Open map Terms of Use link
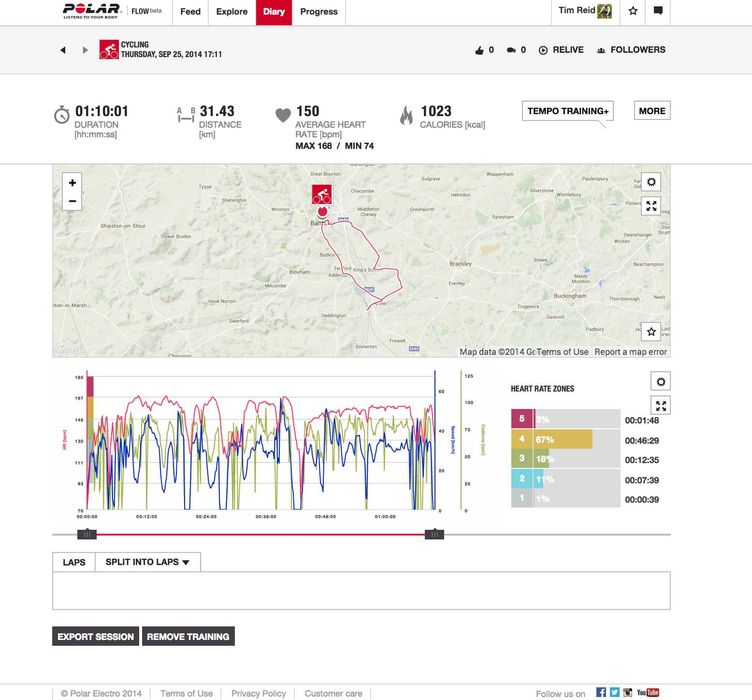 [562, 351]
